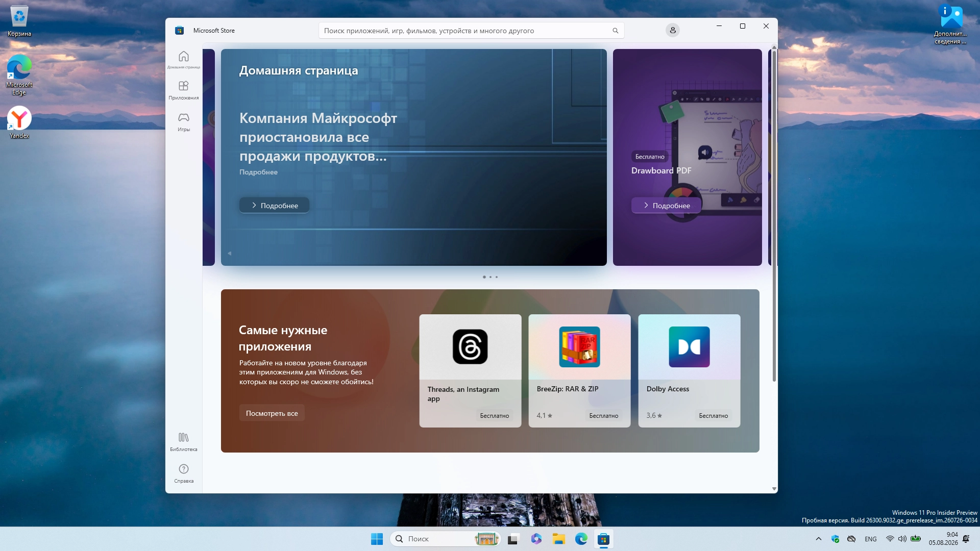This screenshot has width=980, height=551.
Task: Minimize the Microsoft Store window
Action: (x=719, y=26)
